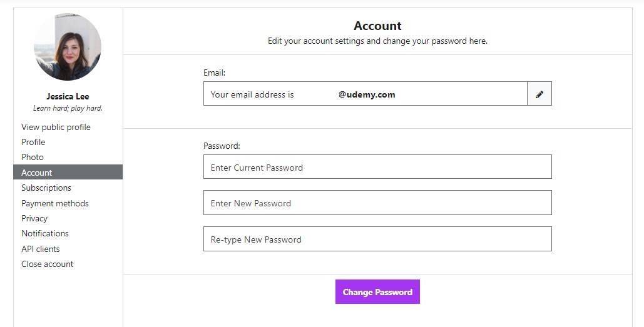
Task: Open the Notifications settings page
Action: 45,233
